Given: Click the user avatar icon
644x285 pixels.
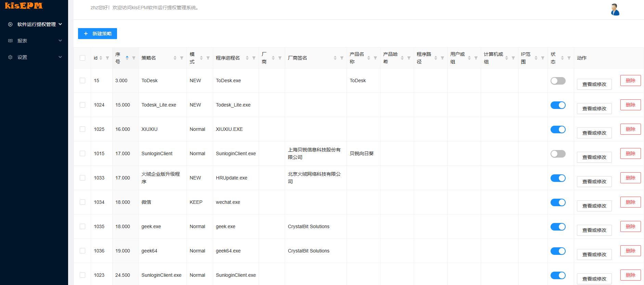Looking at the screenshot, I should (615, 10).
